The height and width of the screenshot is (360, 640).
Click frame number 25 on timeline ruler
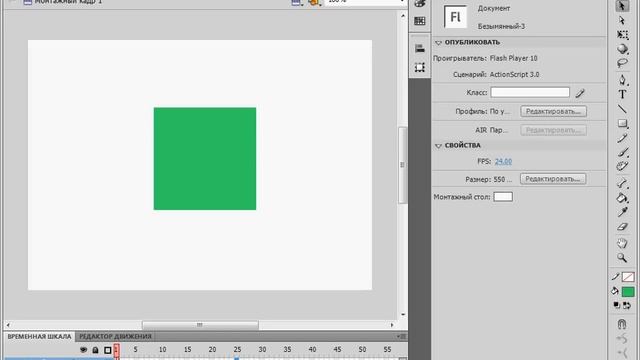[x=237, y=349]
